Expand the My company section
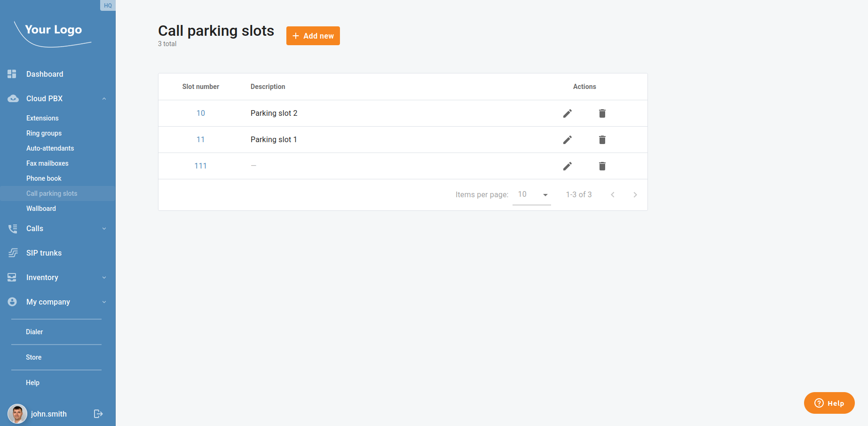The width and height of the screenshot is (868, 426). point(104,302)
